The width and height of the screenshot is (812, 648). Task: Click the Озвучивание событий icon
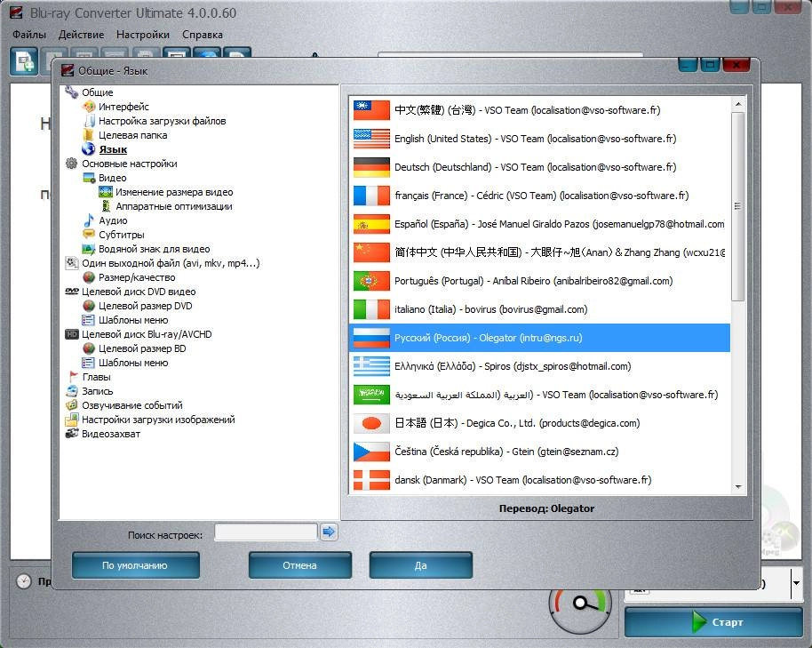point(71,405)
